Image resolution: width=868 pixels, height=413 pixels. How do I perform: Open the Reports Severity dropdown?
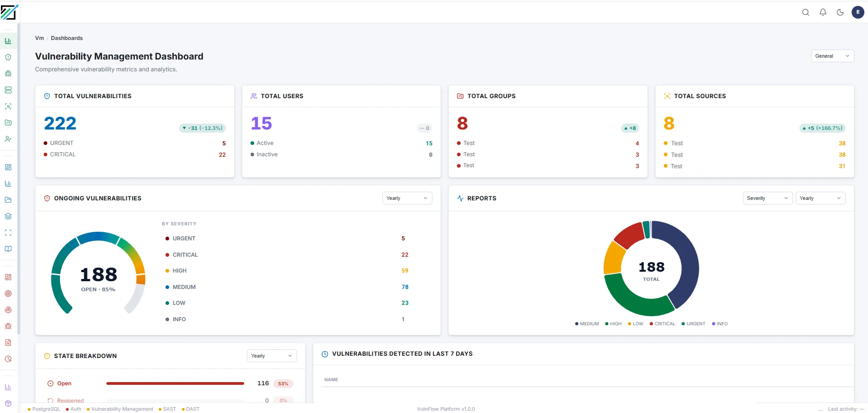pos(768,198)
